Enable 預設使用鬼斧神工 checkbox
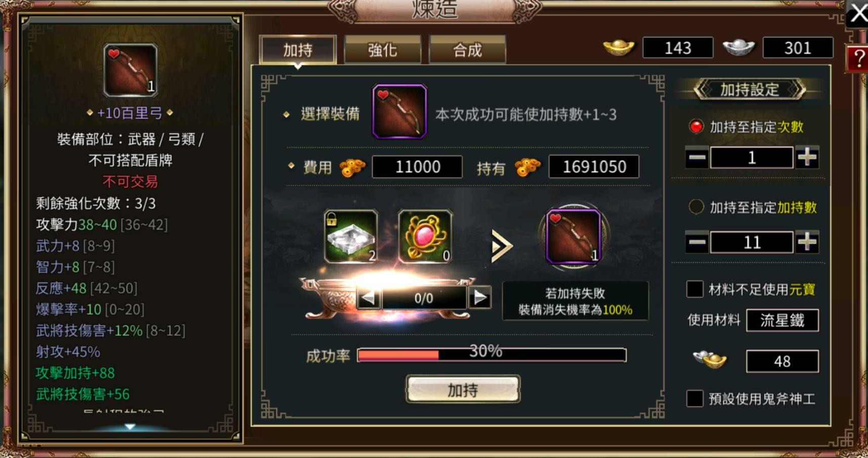Screen dimensions: 868x458 (695, 398)
